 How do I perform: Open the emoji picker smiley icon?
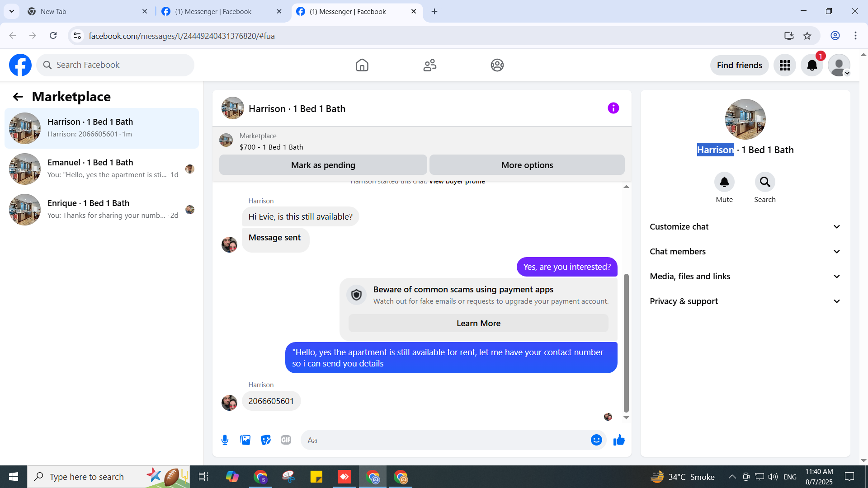pyautogui.click(x=596, y=440)
